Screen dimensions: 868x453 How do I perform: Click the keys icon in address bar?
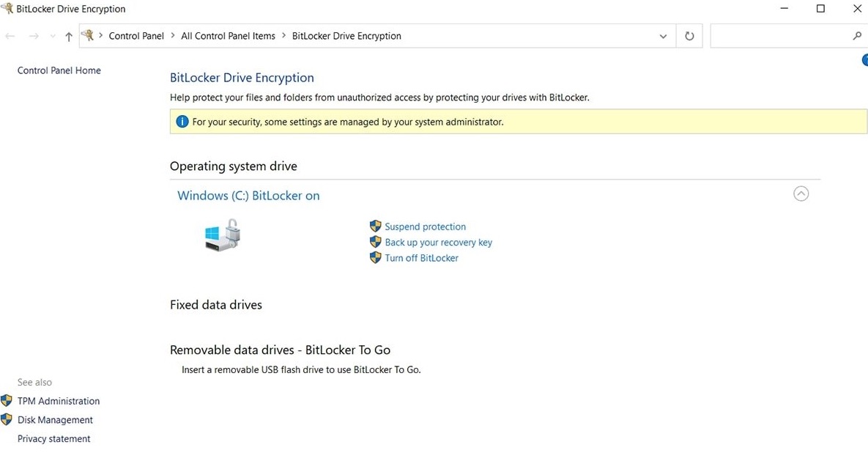click(87, 35)
